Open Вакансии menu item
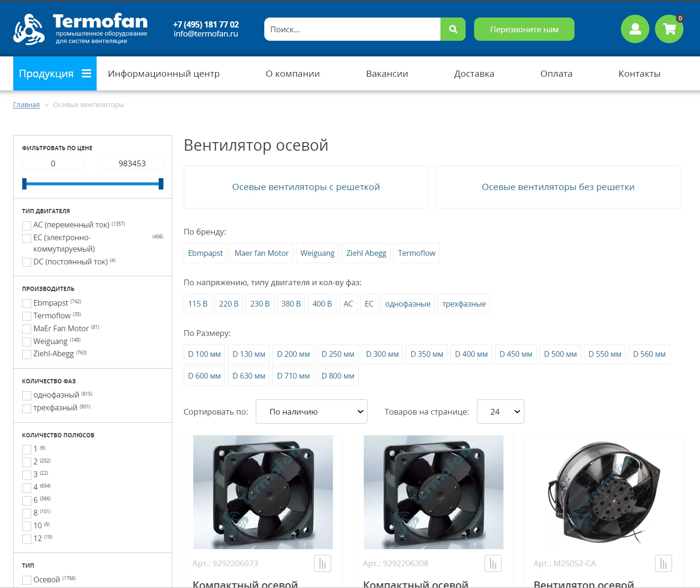 387,73
